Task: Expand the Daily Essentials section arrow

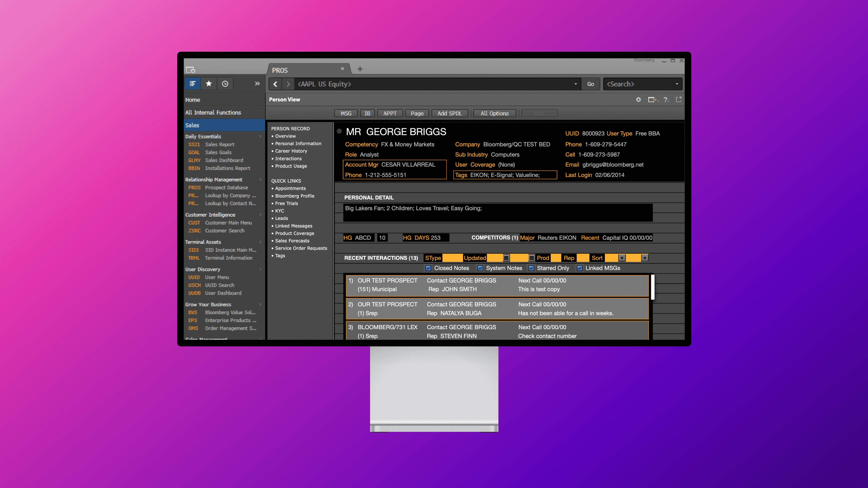Action: (260, 136)
